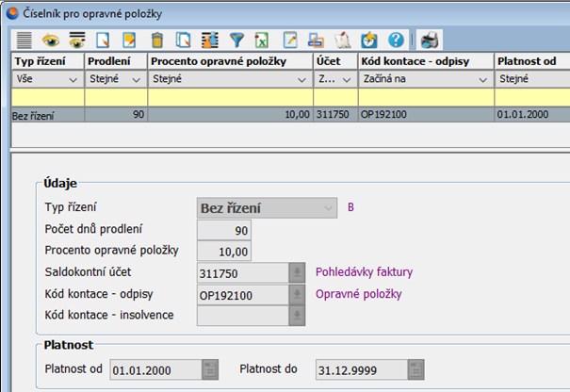Open calendar picker for Platnost od
Screen dimensions: 570x392
pyautogui.click(x=210, y=368)
